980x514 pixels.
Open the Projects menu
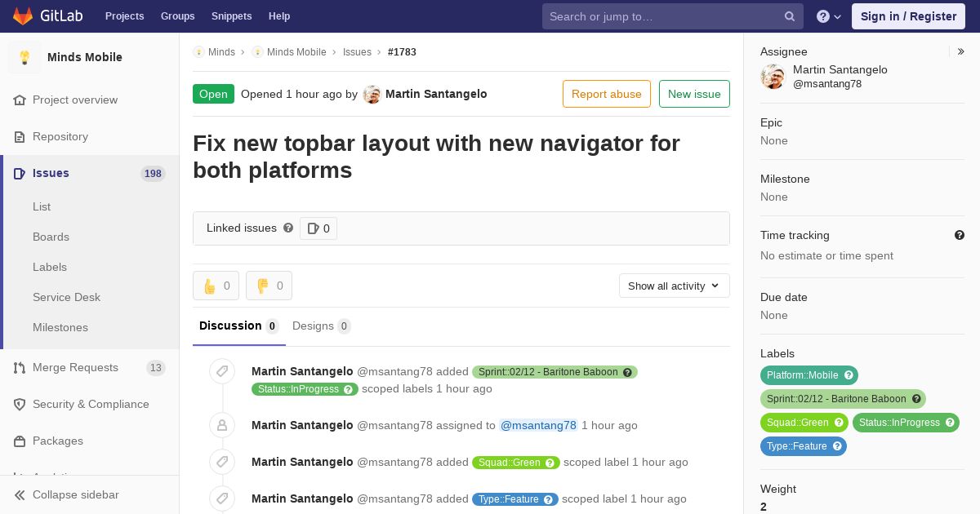pyautogui.click(x=124, y=16)
